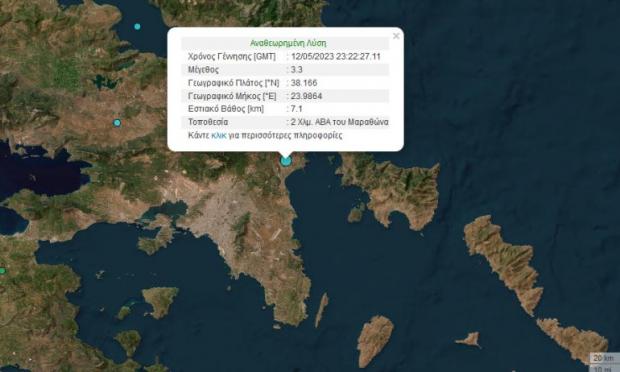This screenshot has height=372, width=620.
Task: Click the triangular Aegina island in Saronic Gulf
Action: (x=160, y=301)
